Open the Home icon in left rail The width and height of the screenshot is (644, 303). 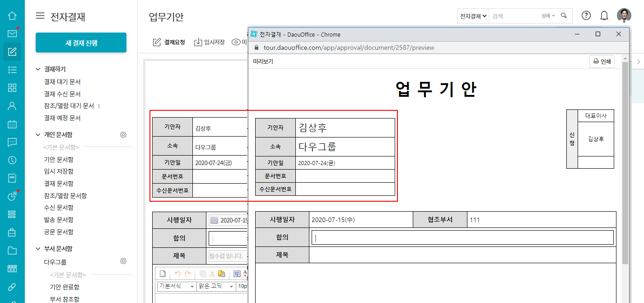click(x=12, y=15)
